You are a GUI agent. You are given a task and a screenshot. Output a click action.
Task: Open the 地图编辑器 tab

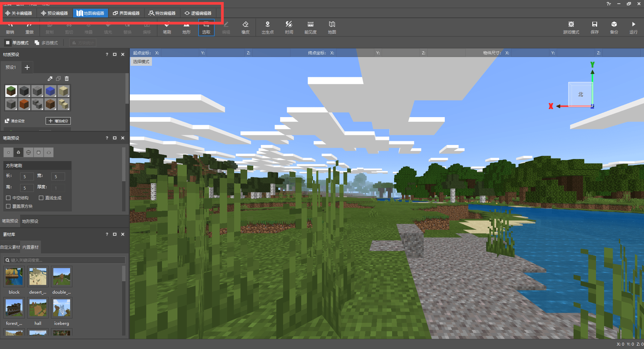coord(90,13)
